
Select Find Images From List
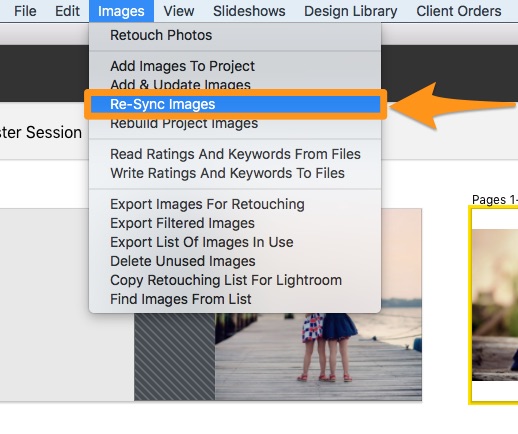tap(235, 299)
